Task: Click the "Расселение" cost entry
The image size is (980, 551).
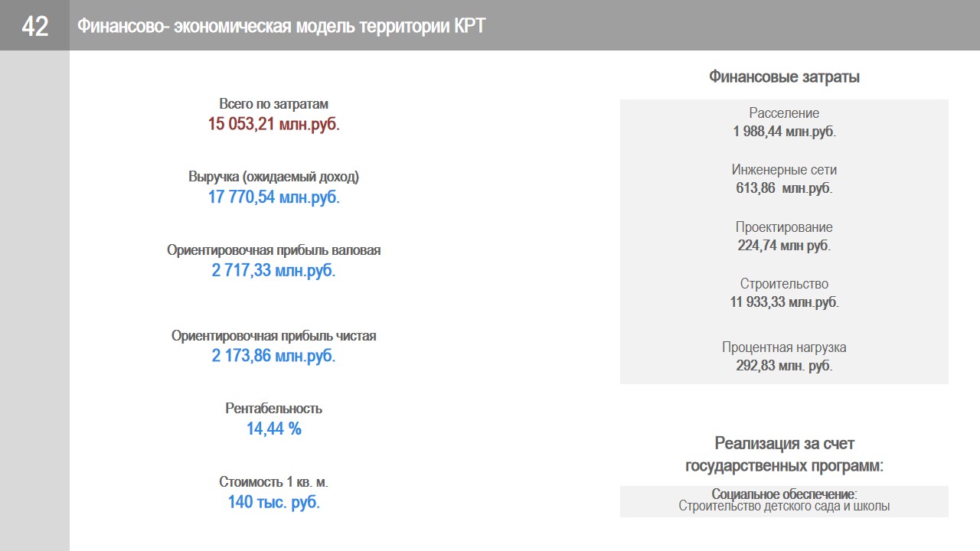Action: click(x=784, y=122)
